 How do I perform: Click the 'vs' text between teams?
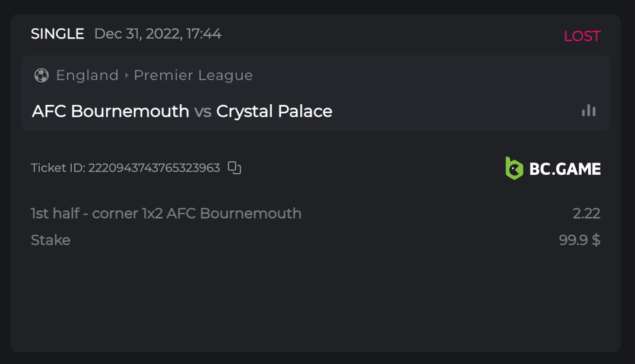(202, 111)
